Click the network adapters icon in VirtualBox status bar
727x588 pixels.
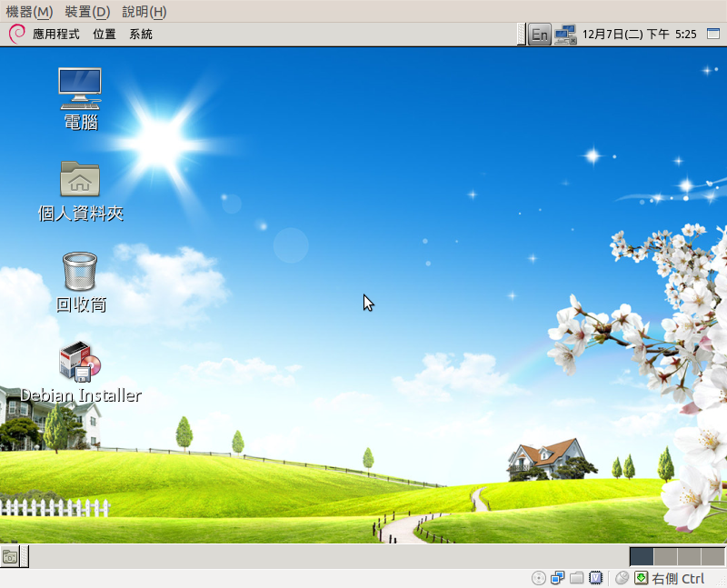tap(558, 578)
